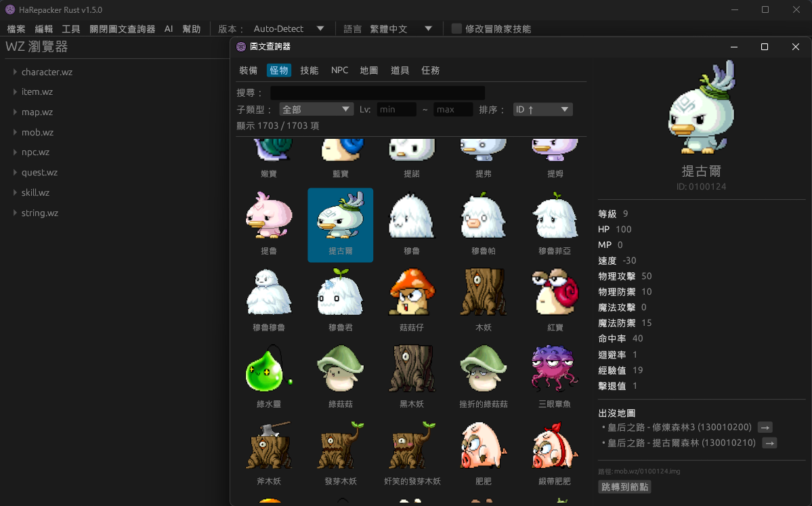This screenshot has width=812, height=506.
Task: Close the 圖文查詢器 window
Action: pyautogui.click(x=796, y=47)
